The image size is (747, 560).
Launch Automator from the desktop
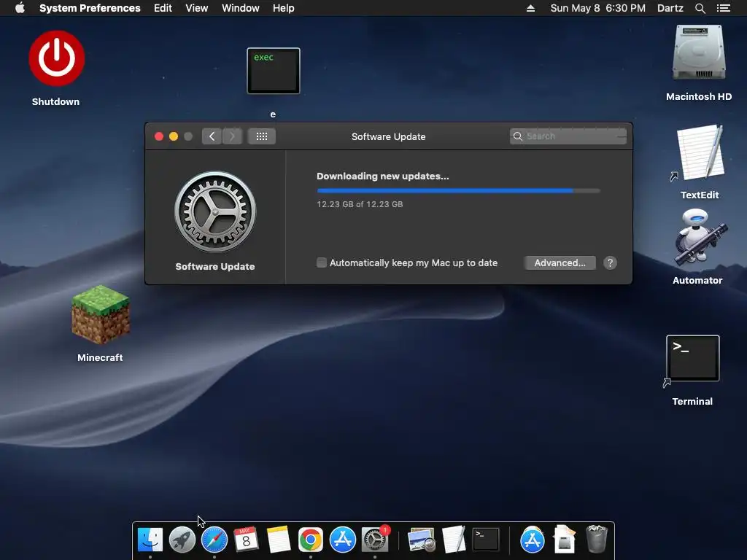(700, 237)
